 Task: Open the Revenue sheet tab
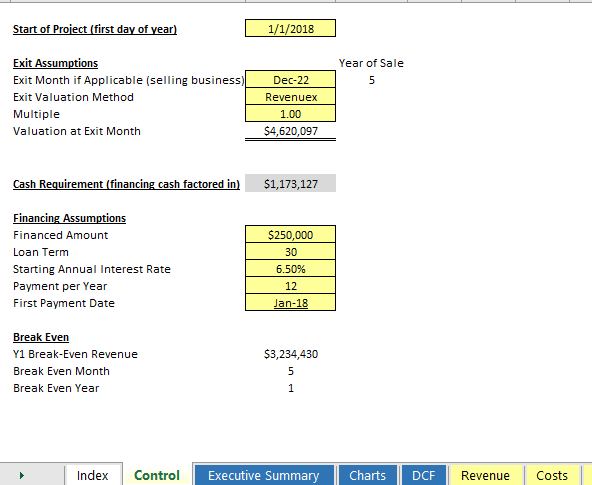click(485, 475)
